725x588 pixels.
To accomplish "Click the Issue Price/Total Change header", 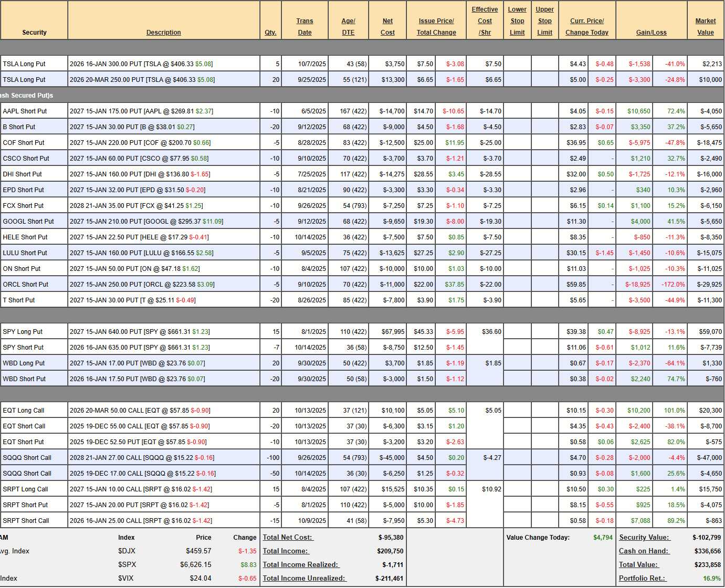I will [436, 27].
